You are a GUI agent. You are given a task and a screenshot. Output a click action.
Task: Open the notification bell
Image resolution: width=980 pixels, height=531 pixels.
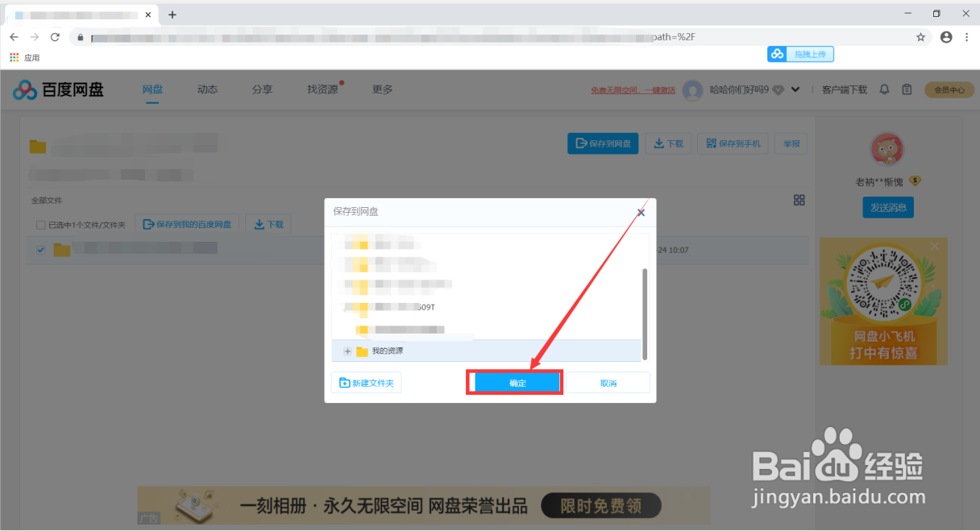[x=885, y=89]
